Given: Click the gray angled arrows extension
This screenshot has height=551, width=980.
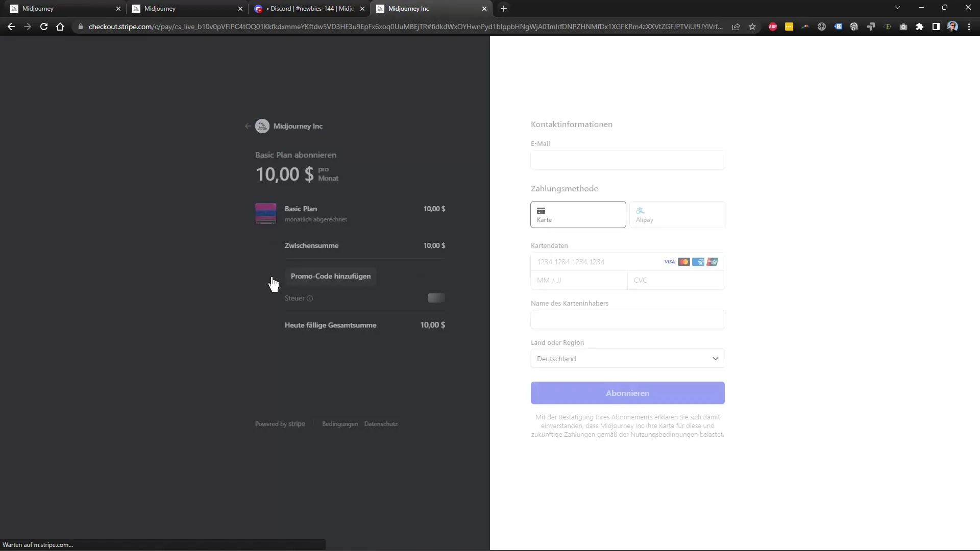Looking at the screenshot, I should (871, 27).
